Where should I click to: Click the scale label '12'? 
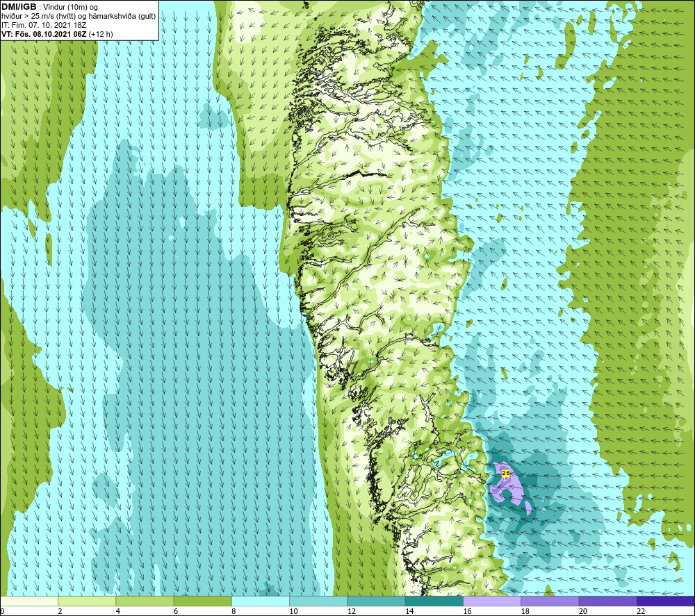pos(352,612)
